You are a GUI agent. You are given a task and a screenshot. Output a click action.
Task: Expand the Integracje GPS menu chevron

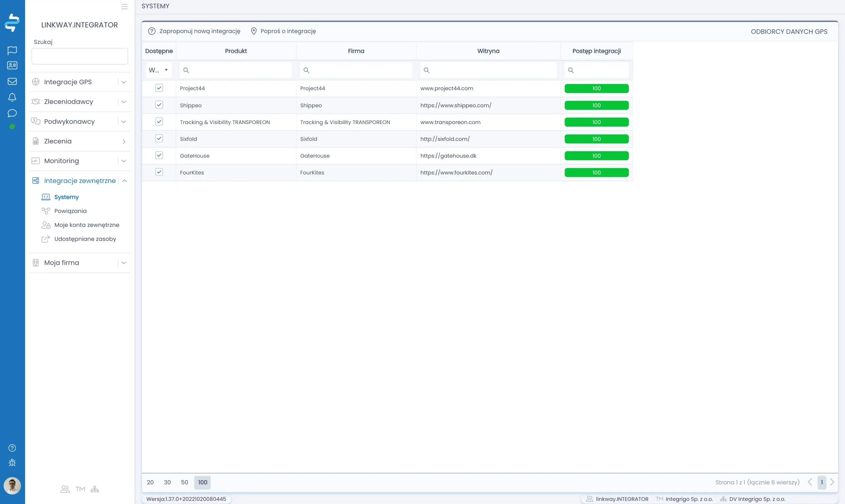(124, 82)
